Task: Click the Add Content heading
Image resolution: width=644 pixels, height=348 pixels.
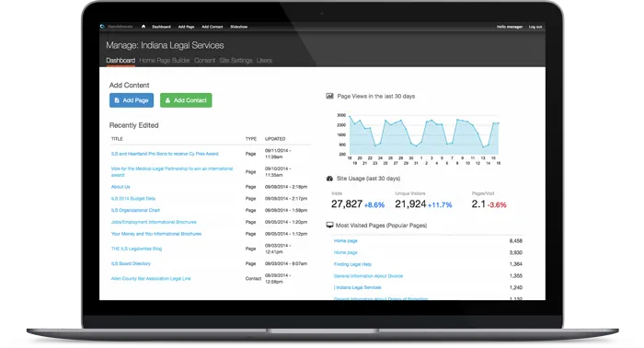Action: click(x=129, y=86)
